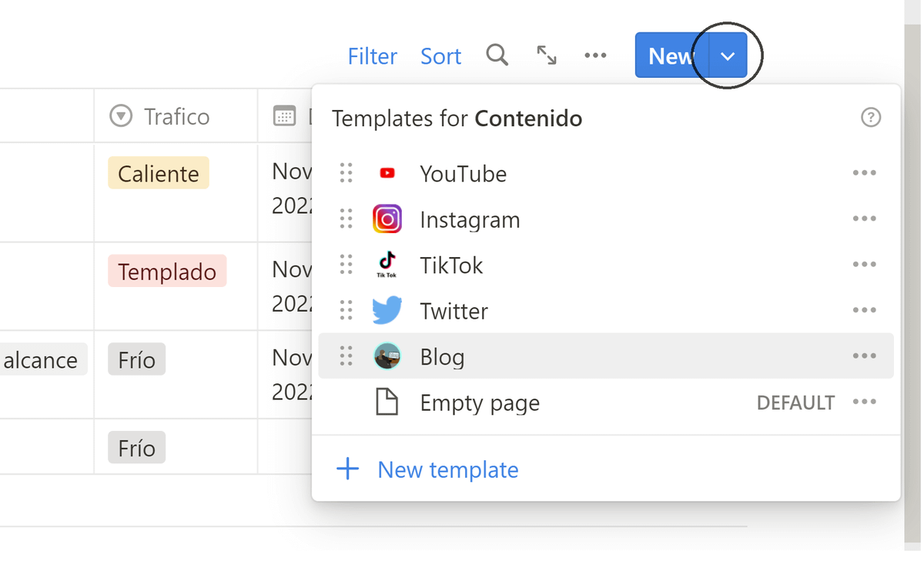The height and width of the screenshot is (561, 924).
Task: Click the Twitter bird icon
Action: tap(387, 311)
